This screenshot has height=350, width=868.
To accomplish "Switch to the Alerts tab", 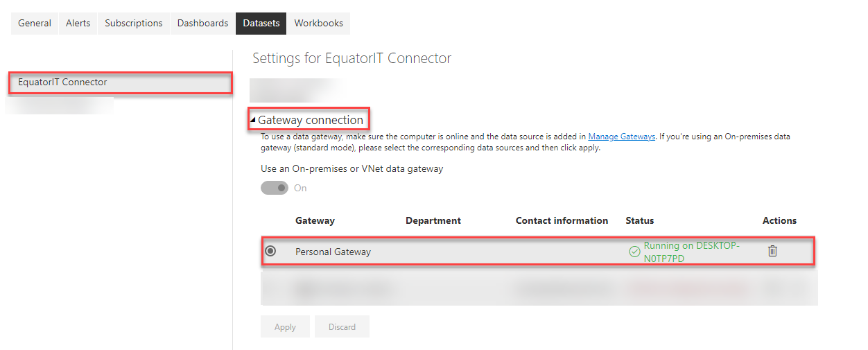I will coord(78,23).
